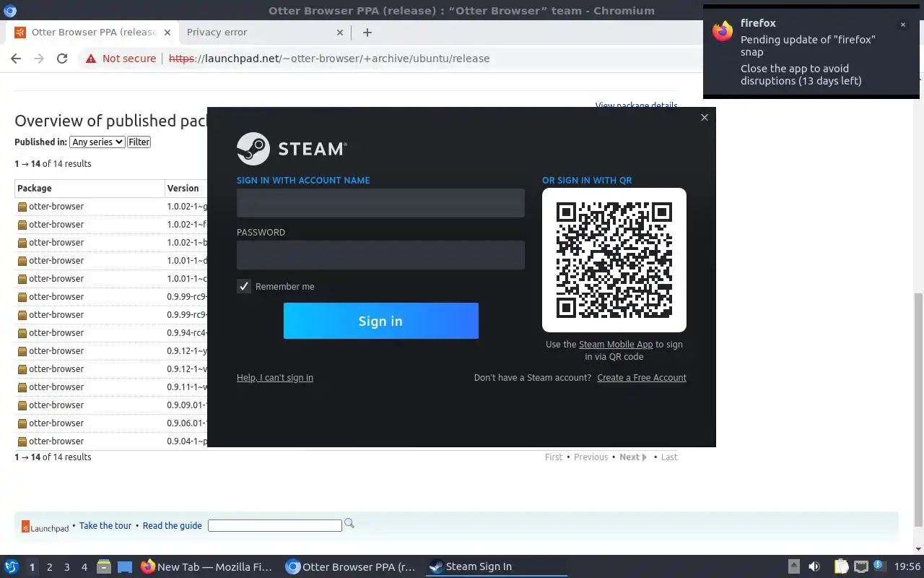Focus the Steam password field
924x578 pixels.
tap(380, 255)
